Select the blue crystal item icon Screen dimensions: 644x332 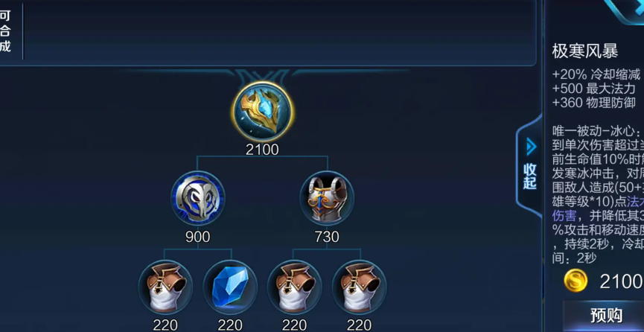click(230, 287)
